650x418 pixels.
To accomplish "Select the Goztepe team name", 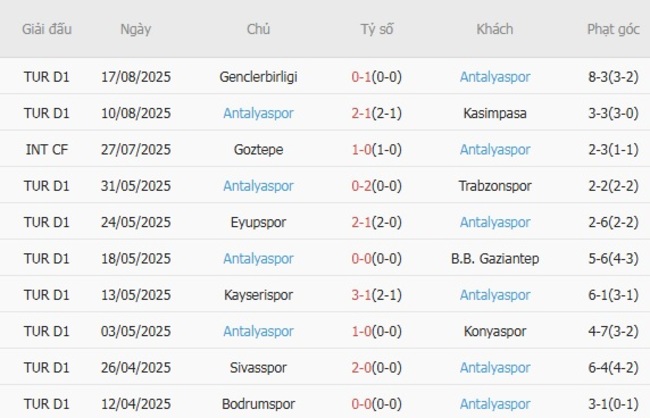I will click(258, 149).
